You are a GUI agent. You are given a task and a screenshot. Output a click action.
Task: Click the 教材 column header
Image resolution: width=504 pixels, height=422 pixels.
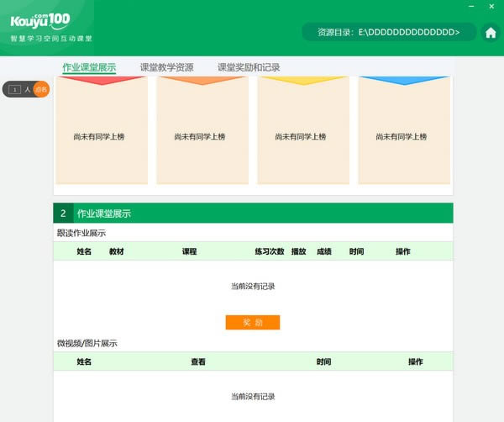click(117, 251)
